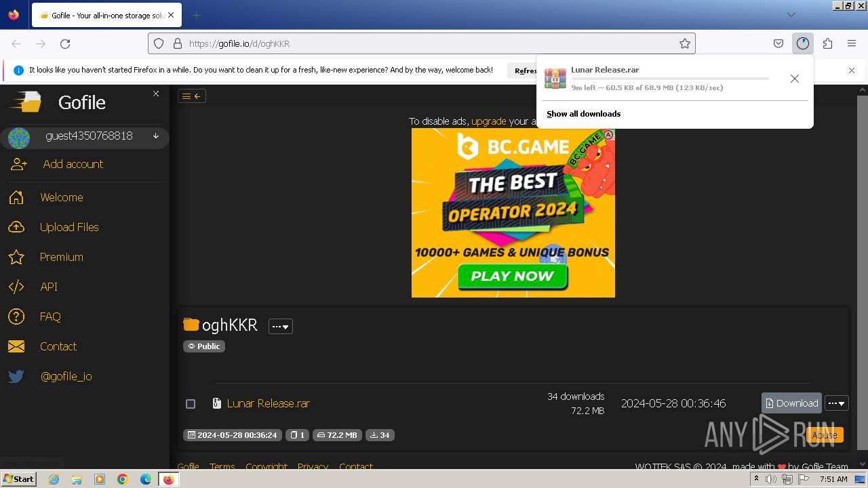Image resolution: width=868 pixels, height=488 pixels.
Task: List all tabs dropdown arrow
Action: 791,15
